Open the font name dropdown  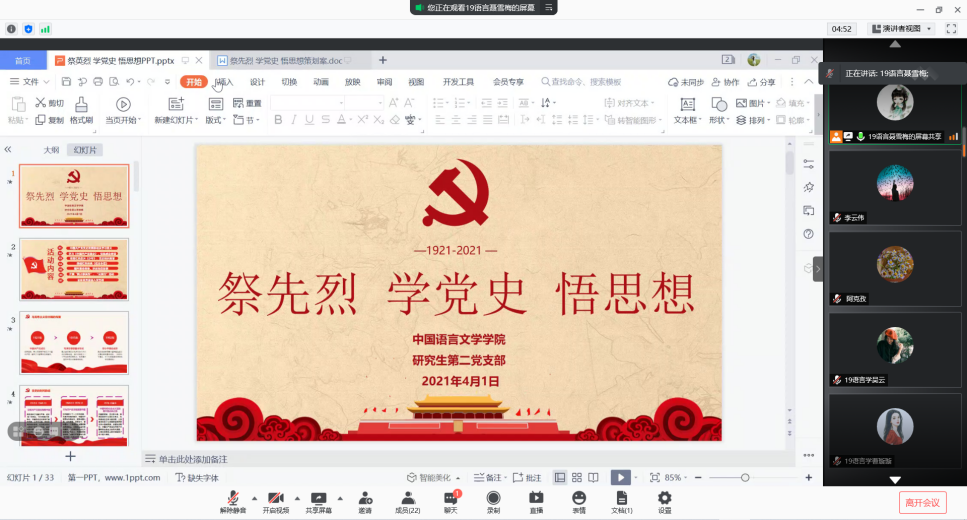tap(340, 102)
